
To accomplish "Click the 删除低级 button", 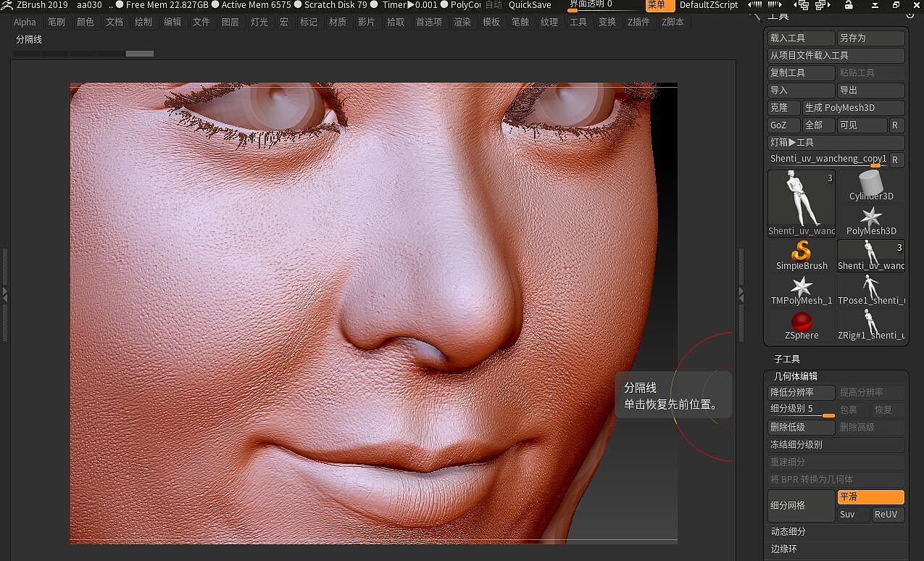I will [x=802, y=427].
